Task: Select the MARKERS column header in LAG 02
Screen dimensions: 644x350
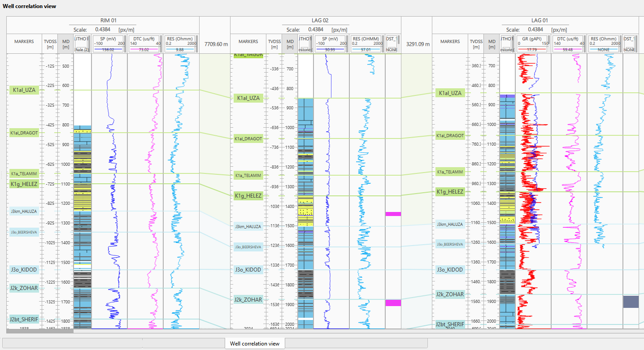Action: (248, 41)
